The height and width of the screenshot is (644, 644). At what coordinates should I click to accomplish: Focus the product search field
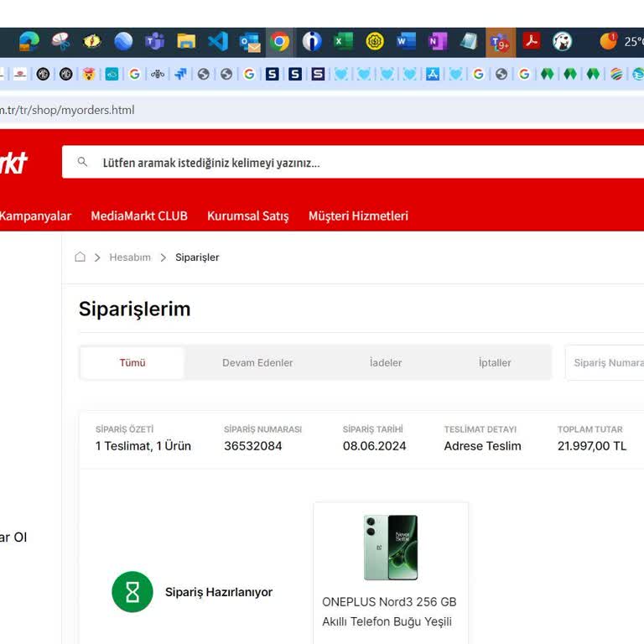(353, 162)
